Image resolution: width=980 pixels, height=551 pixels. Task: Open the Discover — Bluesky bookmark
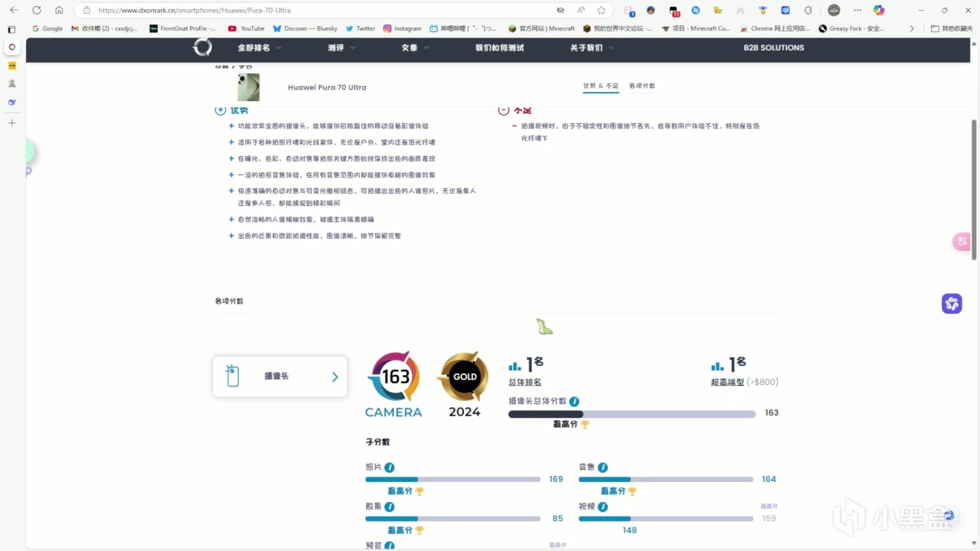305,28
